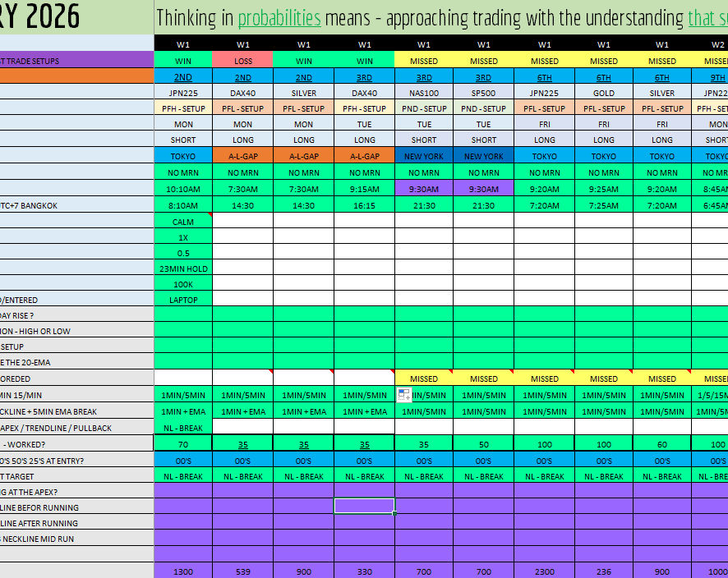This screenshot has height=578, width=728.
Task: Select the LOSS cell in the DAX40 column
Action: 242,60
